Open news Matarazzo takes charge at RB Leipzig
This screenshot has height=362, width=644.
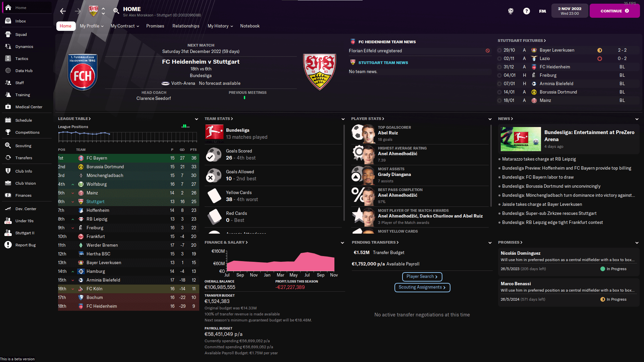[539, 159]
